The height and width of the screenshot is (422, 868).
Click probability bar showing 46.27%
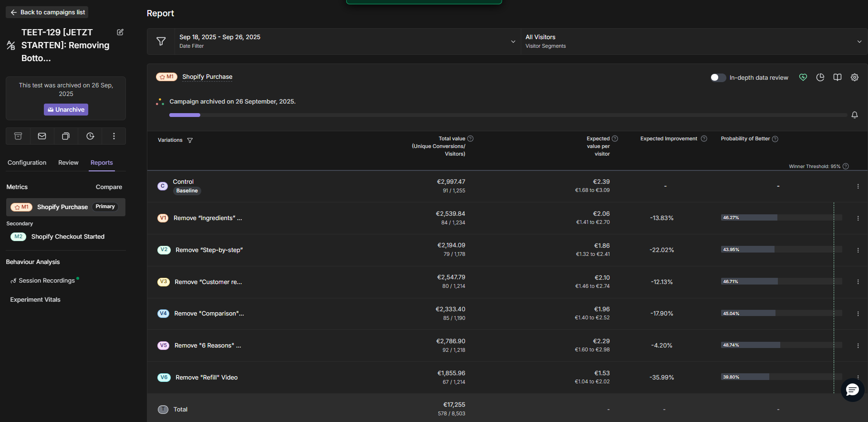(x=781, y=218)
